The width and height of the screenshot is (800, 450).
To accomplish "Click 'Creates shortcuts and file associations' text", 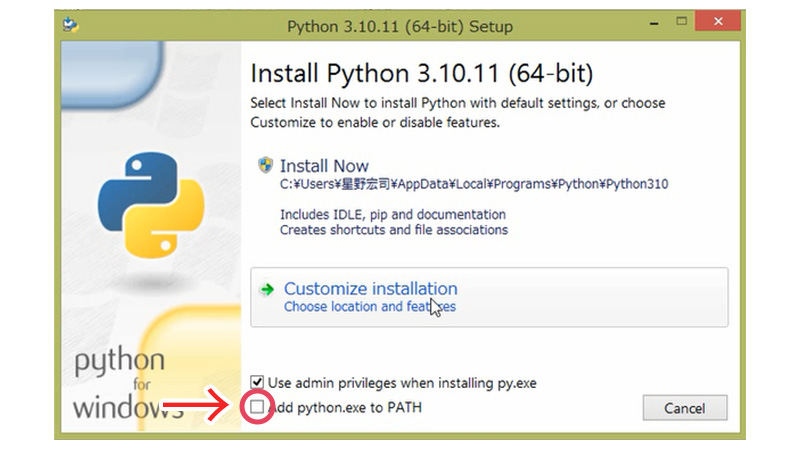I will [x=394, y=230].
